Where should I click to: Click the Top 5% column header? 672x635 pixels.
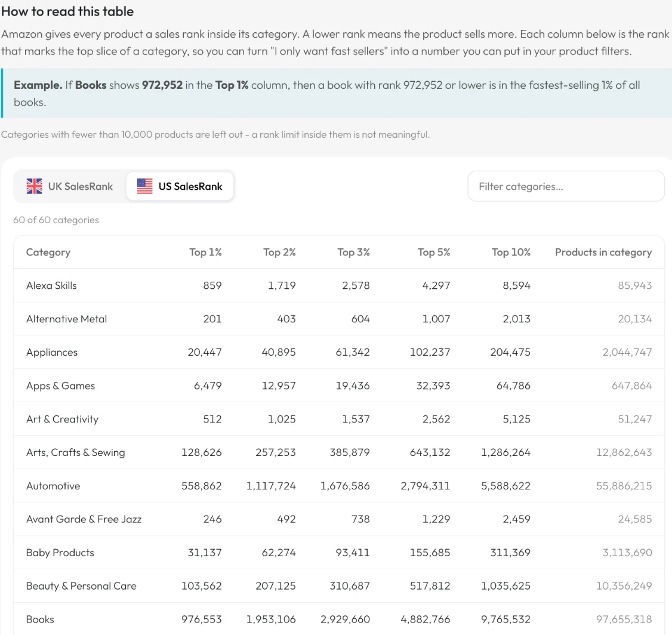pyautogui.click(x=434, y=252)
